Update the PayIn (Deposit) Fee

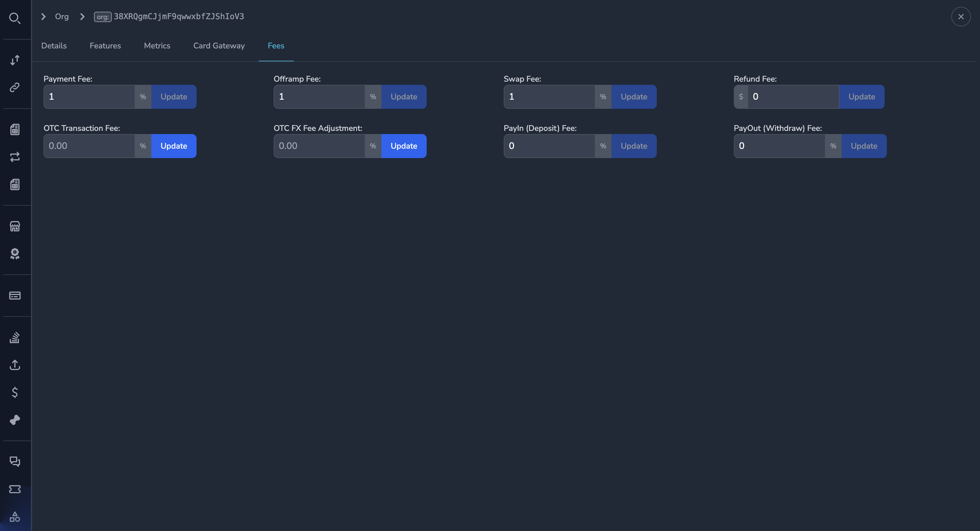click(634, 146)
